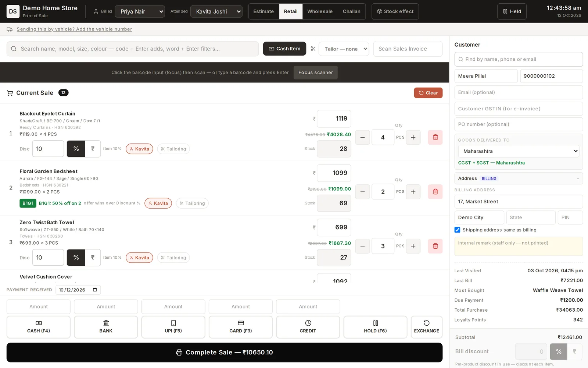Set curtain discount to rupee mode
Viewport: 588px width, 368px height.
(93, 149)
